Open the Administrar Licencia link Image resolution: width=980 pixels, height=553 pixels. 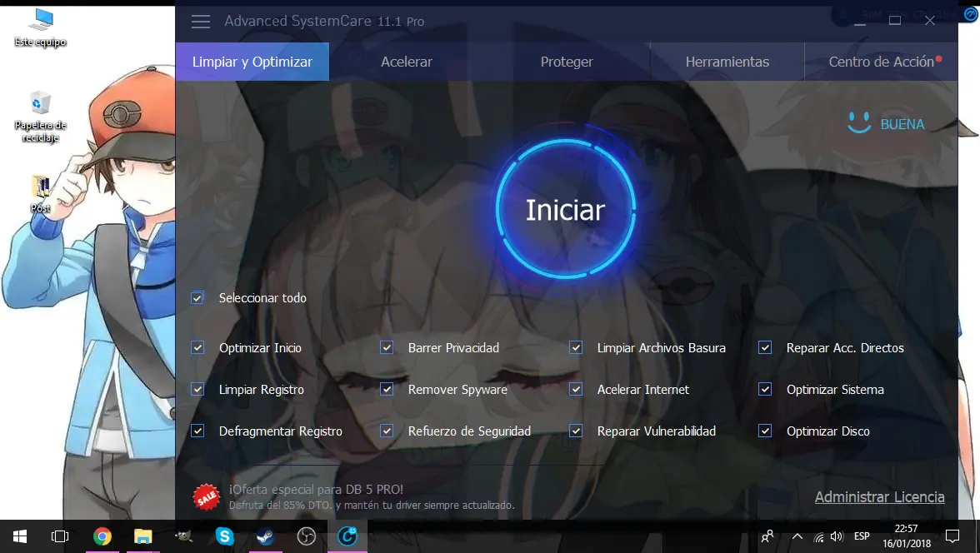(879, 496)
